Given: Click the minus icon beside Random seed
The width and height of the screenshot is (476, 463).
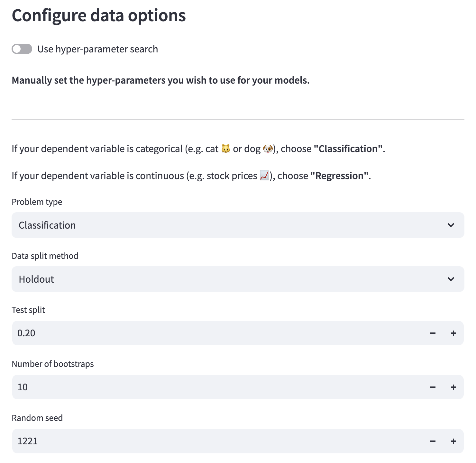Looking at the screenshot, I should tap(433, 441).
